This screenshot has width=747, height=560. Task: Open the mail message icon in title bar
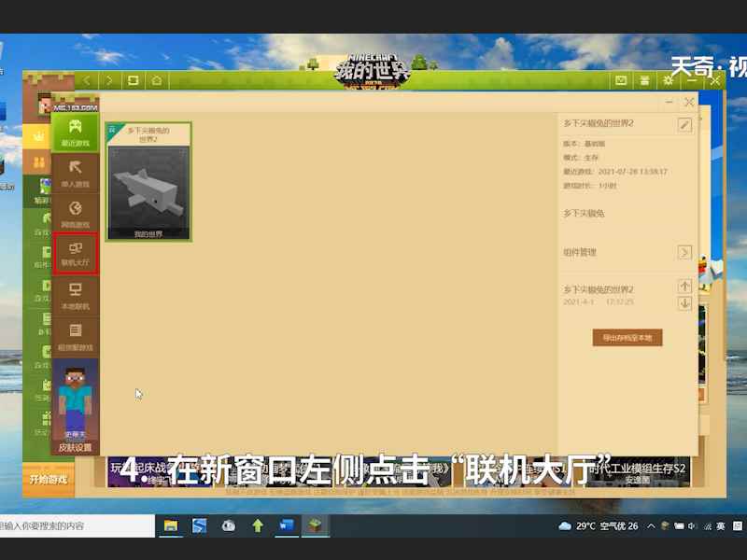621,81
